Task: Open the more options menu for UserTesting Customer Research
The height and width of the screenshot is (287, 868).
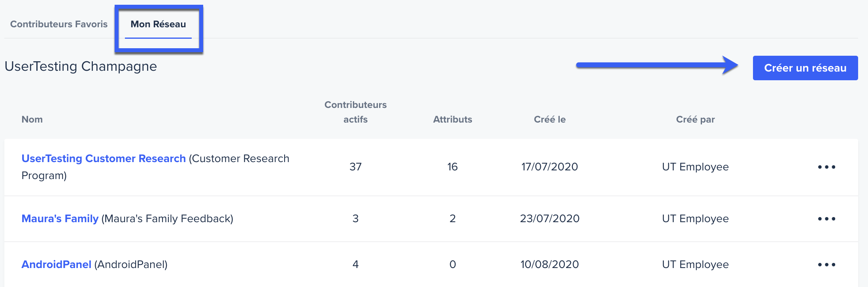Action: pyautogui.click(x=826, y=167)
